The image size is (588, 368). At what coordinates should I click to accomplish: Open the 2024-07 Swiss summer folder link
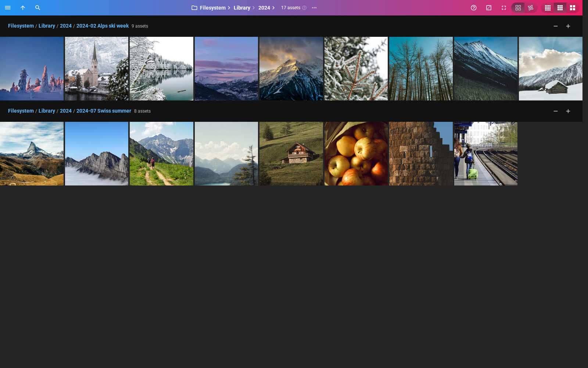point(104,111)
